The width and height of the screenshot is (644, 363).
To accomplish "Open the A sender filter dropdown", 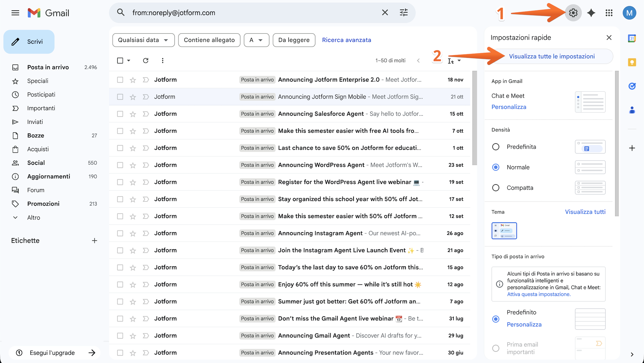I will (256, 40).
